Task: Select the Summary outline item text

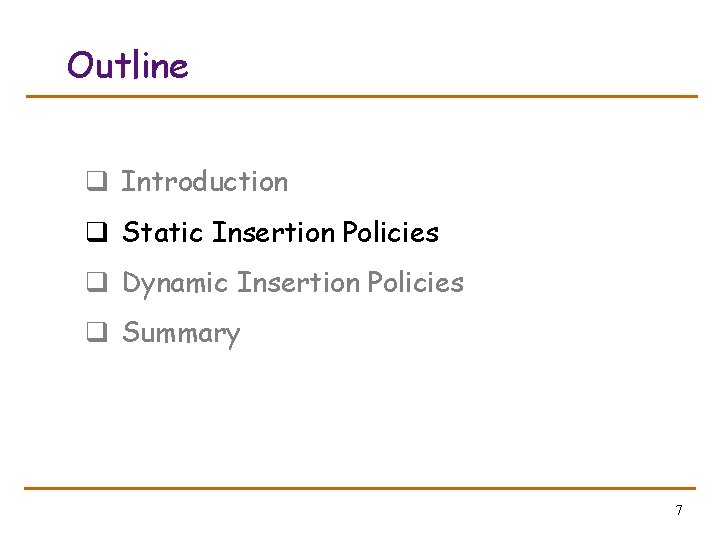Action: click(181, 334)
